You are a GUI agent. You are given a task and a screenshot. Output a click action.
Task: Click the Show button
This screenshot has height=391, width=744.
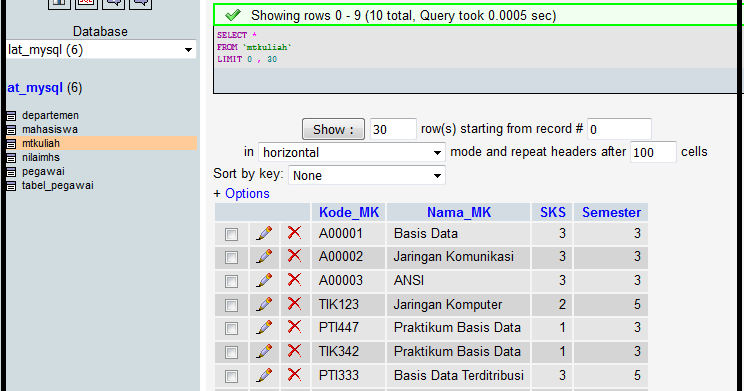point(333,129)
